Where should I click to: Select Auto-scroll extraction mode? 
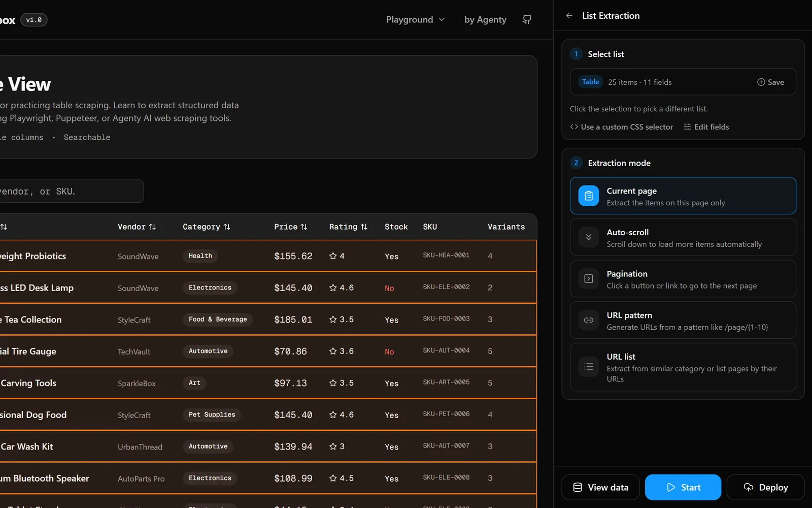click(683, 237)
